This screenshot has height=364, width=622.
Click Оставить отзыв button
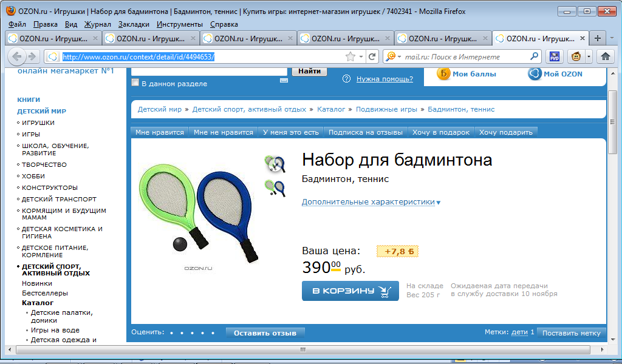[265, 333]
